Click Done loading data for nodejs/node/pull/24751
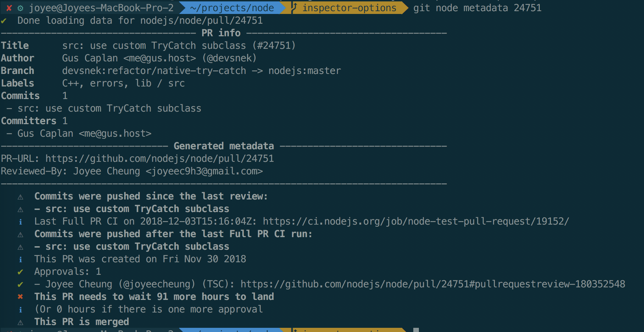The width and height of the screenshot is (644, 332). [140, 21]
